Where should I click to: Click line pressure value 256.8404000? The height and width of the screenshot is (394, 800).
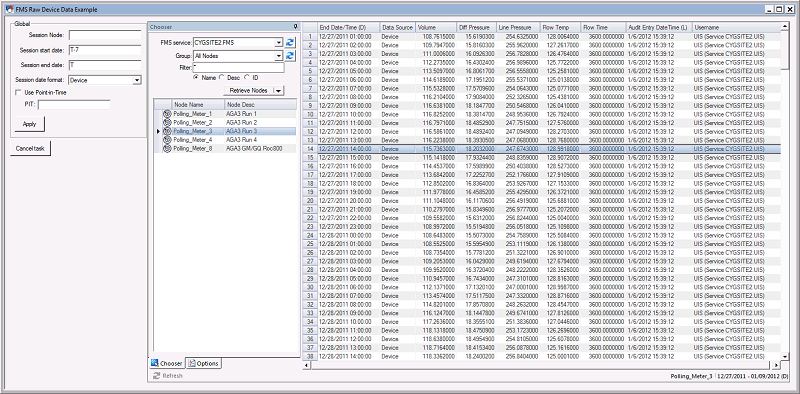(x=521, y=356)
